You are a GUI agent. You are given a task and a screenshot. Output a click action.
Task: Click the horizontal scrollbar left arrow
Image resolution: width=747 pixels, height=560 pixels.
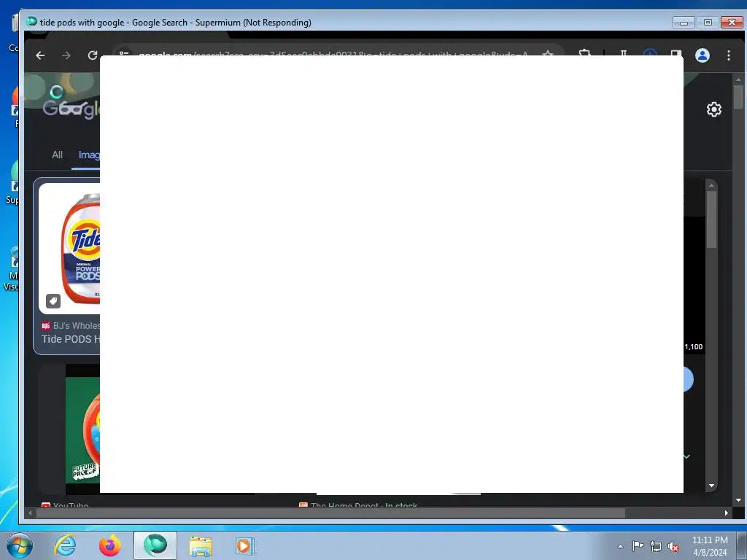(x=30, y=513)
